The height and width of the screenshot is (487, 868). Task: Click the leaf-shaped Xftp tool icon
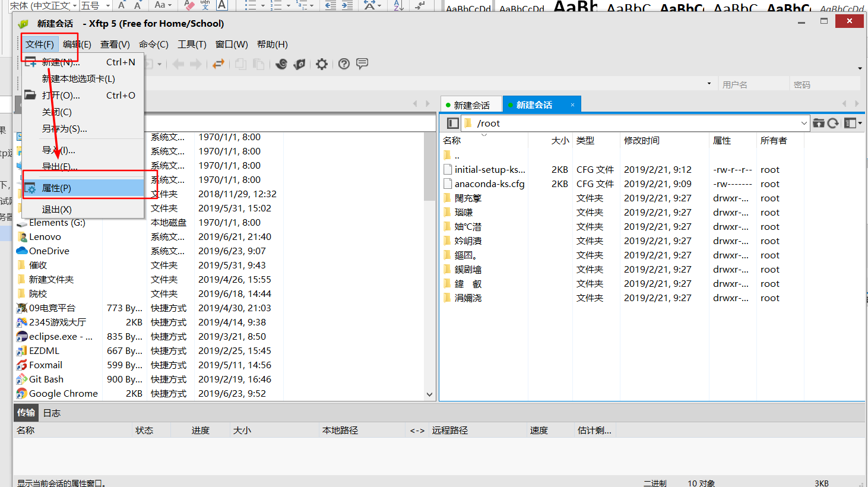pos(300,64)
